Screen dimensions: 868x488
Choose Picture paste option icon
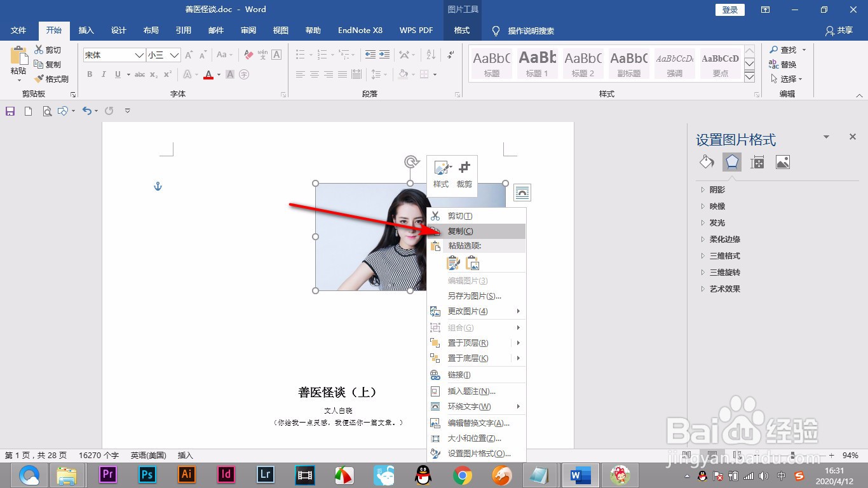tap(472, 262)
